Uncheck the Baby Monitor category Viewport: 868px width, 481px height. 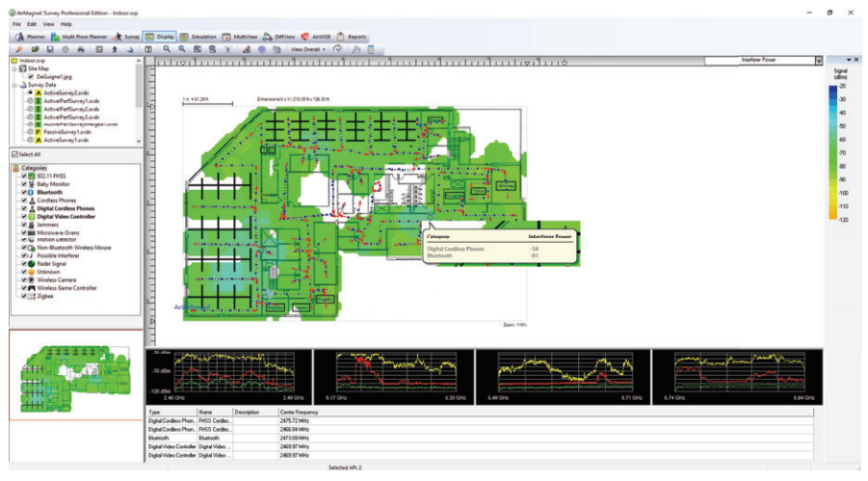tap(24, 184)
